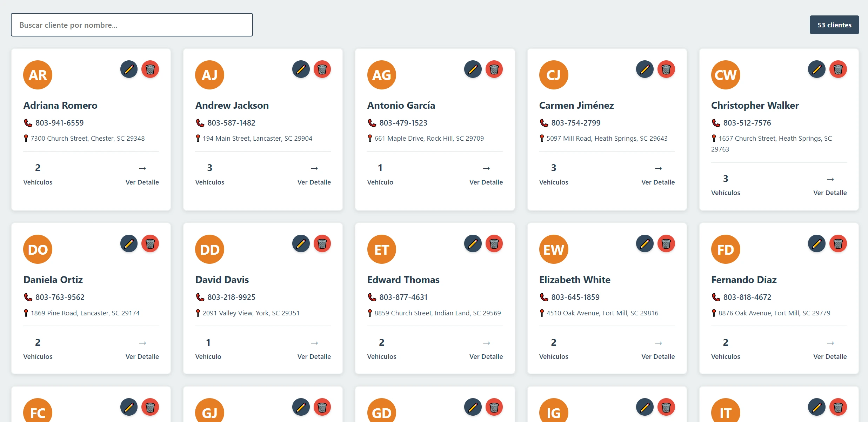Click the phone icon on Adriana Romero's card
This screenshot has width=868, height=422.
click(x=28, y=123)
